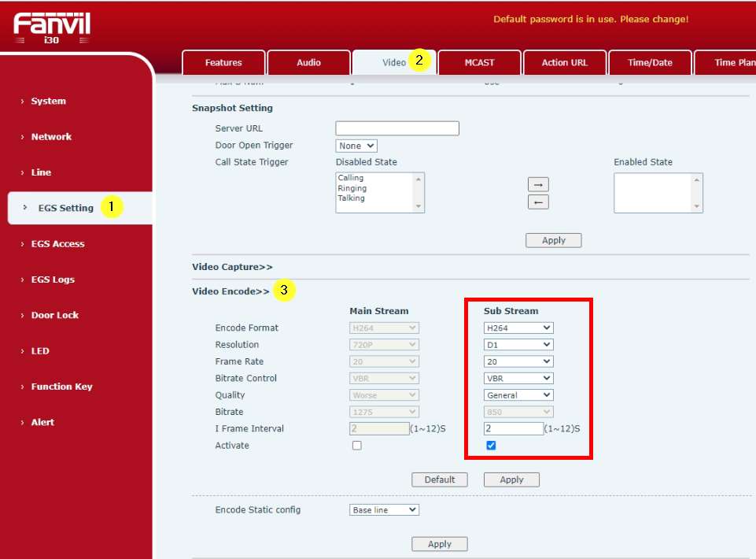The height and width of the screenshot is (559, 756).
Task: Open System in the sidebar
Action: pyautogui.click(x=48, y=101)
